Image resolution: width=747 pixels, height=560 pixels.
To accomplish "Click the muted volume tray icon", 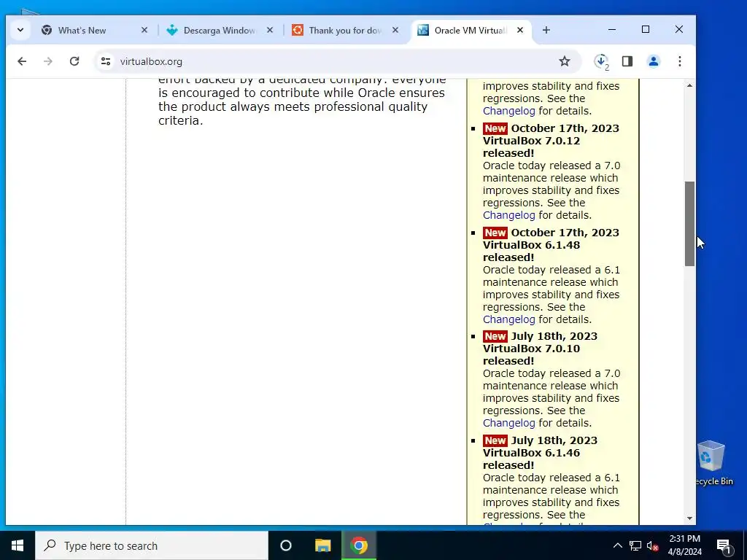I will point(653,545).
